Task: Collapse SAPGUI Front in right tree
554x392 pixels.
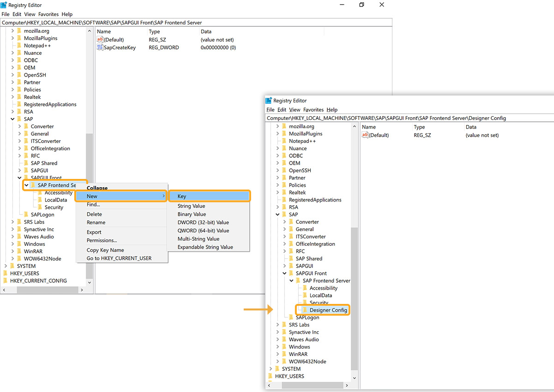Action: 285,273
